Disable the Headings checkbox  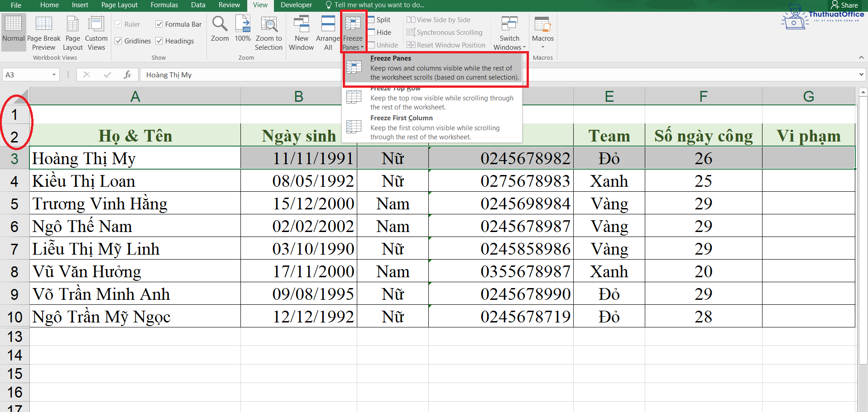[159, 41]
